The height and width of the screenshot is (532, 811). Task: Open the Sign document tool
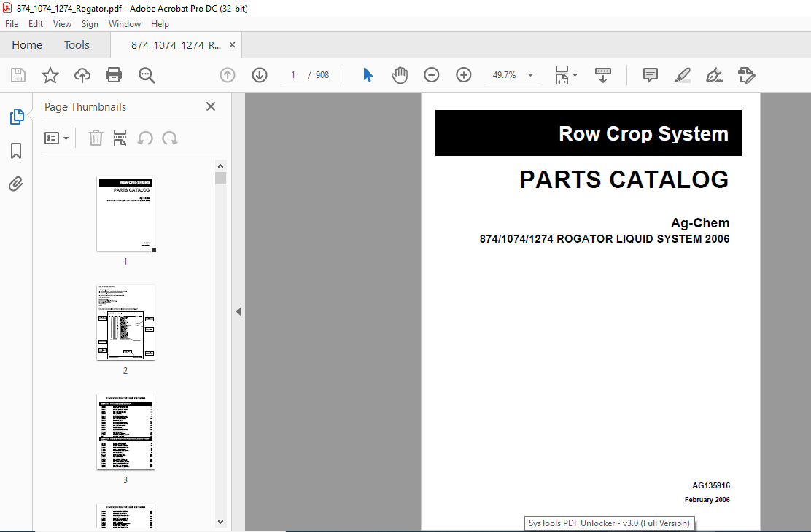point(714,75)
